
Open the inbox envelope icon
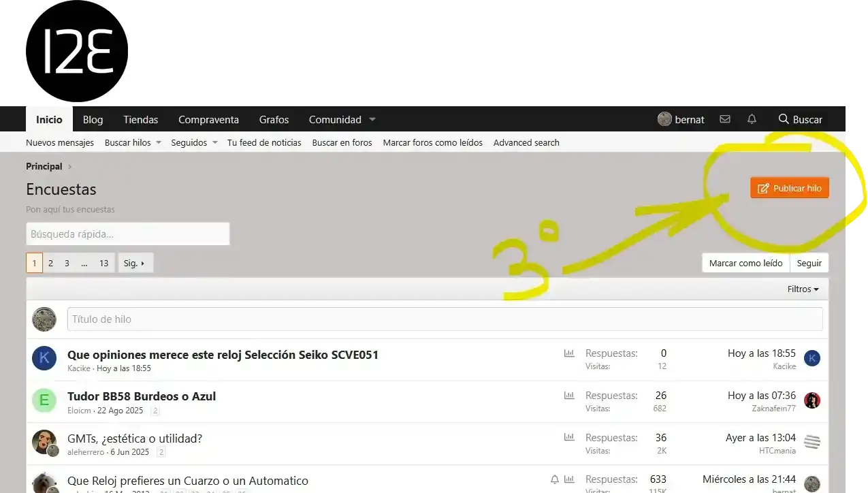tap(725, 119)
